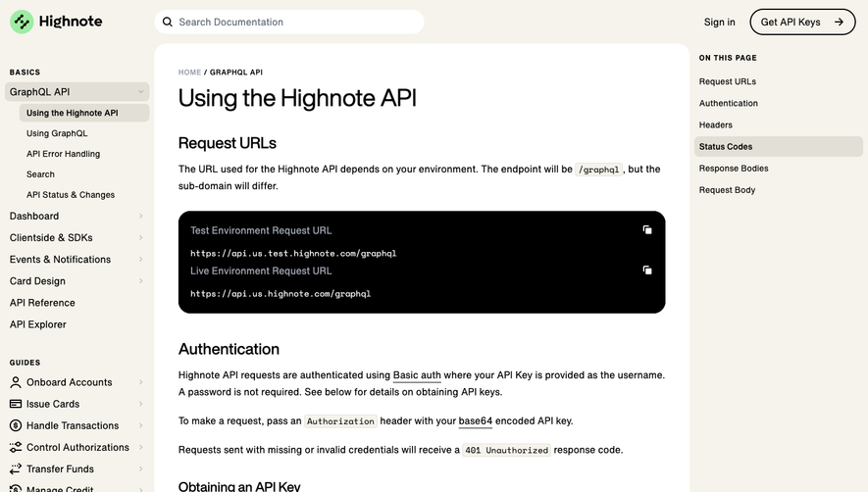Click the arrow in Get API Keys
This screenshot has height=492, width=868.
[x=840, y=23]
